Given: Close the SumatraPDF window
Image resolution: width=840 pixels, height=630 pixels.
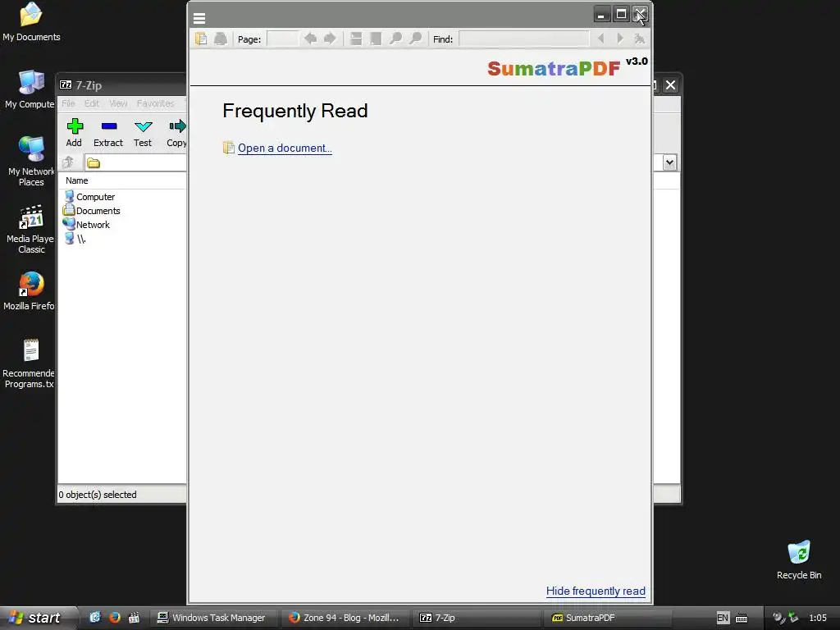Looking at the screenshot, I should pyautogui.click(x=640, y=15).
